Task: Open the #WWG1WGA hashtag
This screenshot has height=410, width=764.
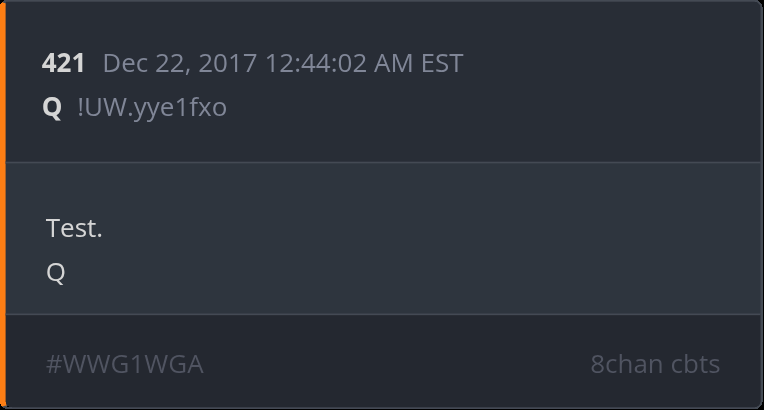Action: (x=125, y=364)
